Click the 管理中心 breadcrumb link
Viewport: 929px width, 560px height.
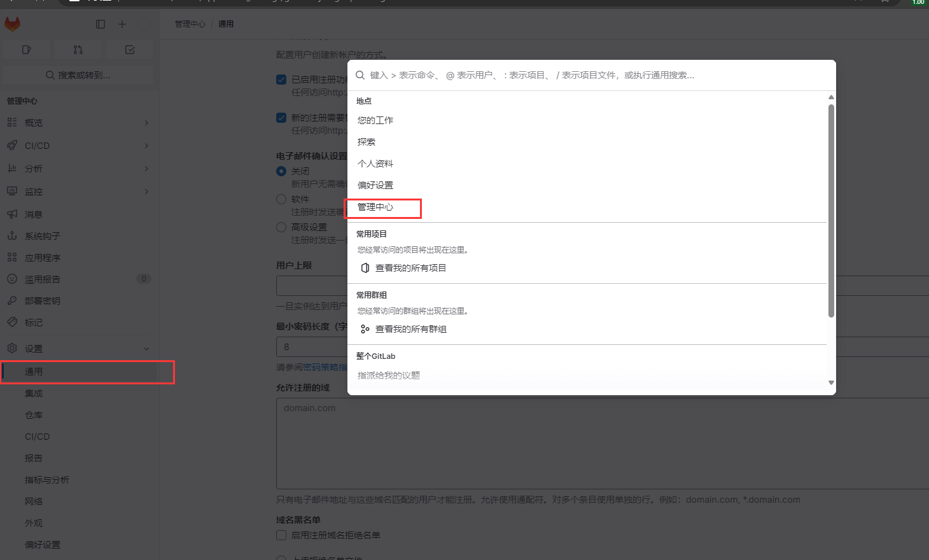click(x=190, y=24)
